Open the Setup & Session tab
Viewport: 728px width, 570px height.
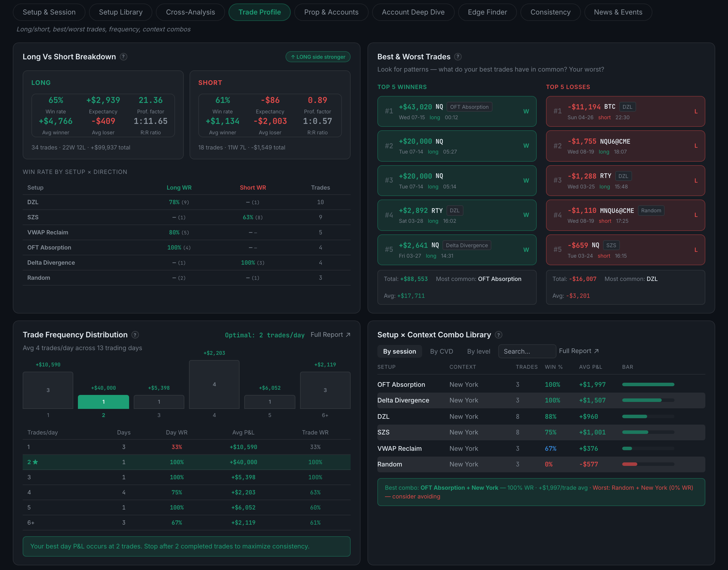point(49,12)
